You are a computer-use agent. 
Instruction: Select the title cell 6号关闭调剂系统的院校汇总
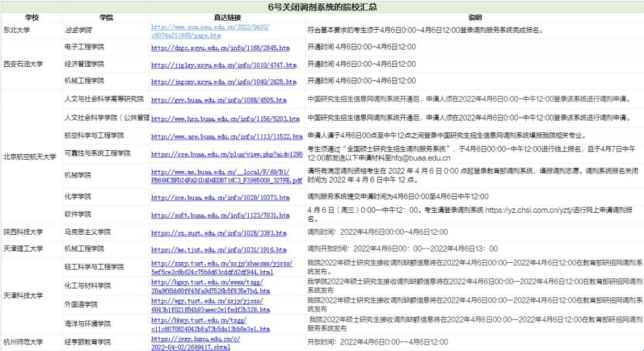coord(322,7)
